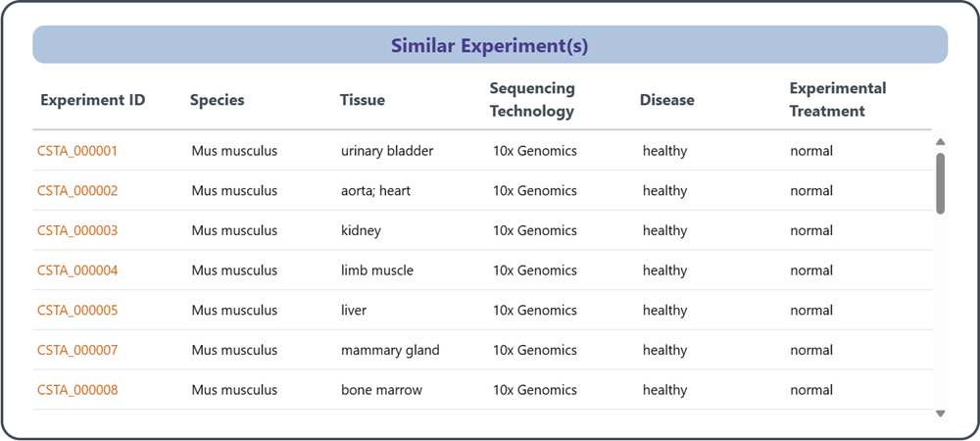This screenshot has width=980, height=441.
Task: Select the bone marrow tissue cell
Action: click(381, 390)
